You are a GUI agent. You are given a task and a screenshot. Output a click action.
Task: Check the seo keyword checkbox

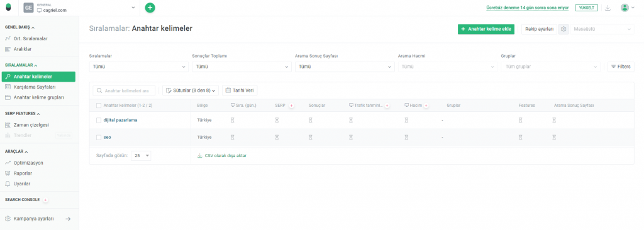[99, 138]
